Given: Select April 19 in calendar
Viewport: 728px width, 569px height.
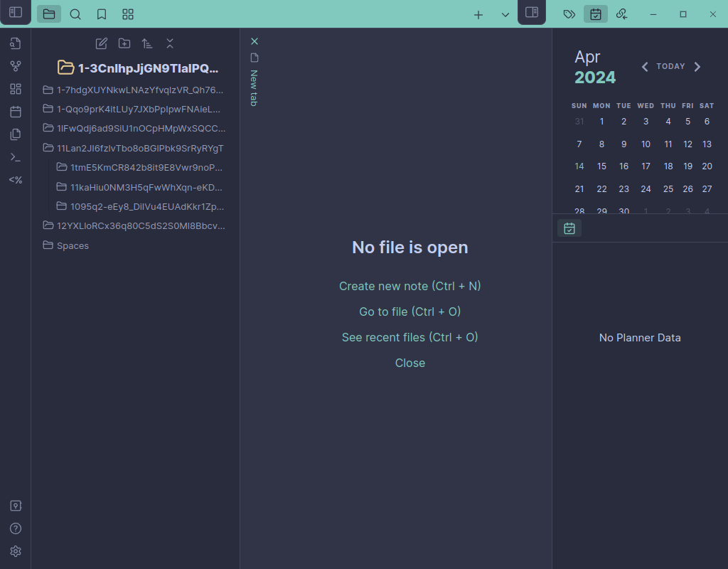Looking at the screenshot, I should coord(687,166).
